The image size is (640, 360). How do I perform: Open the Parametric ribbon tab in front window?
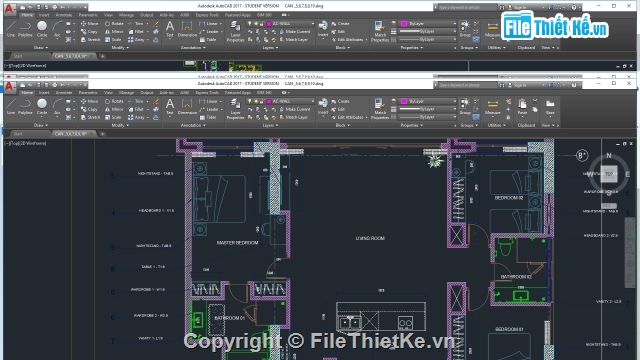tap(88, 93)
